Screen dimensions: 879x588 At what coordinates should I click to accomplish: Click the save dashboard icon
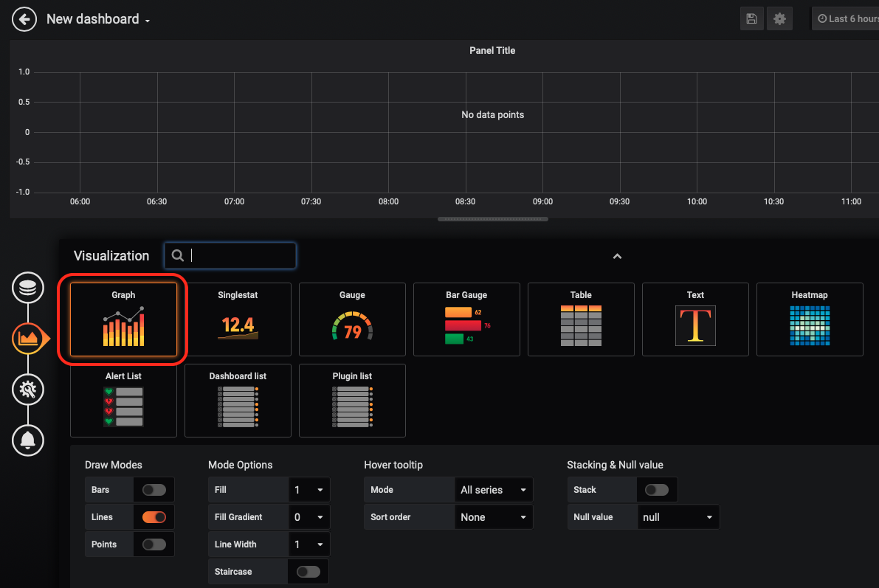coord(751,19)
